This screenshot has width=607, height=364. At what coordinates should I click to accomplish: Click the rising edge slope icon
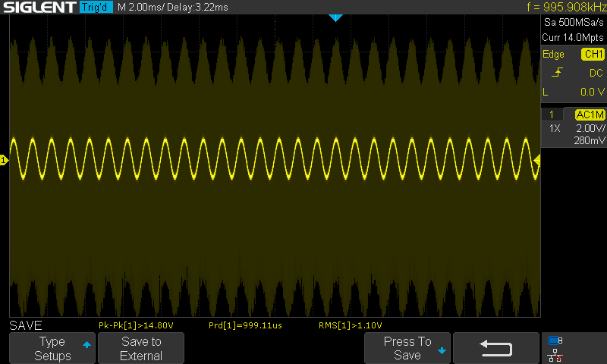tap(557, 72)
